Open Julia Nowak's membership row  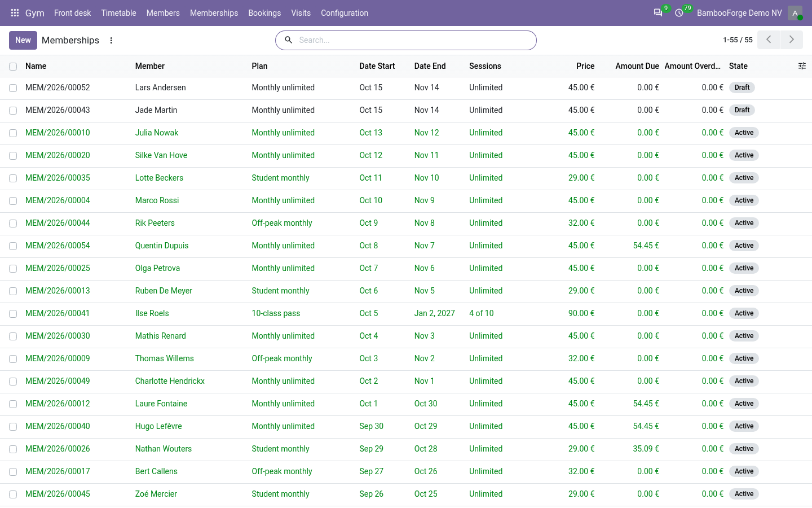click(406, 133)
